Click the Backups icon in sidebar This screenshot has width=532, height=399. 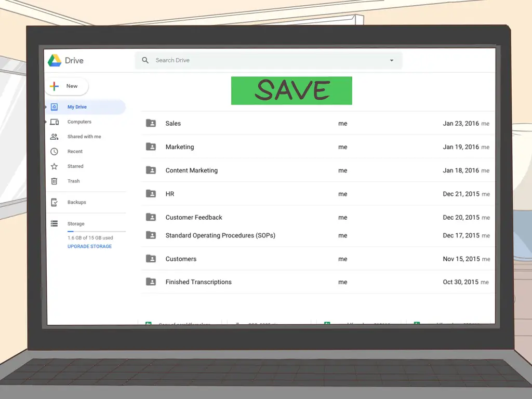point(54,203)
